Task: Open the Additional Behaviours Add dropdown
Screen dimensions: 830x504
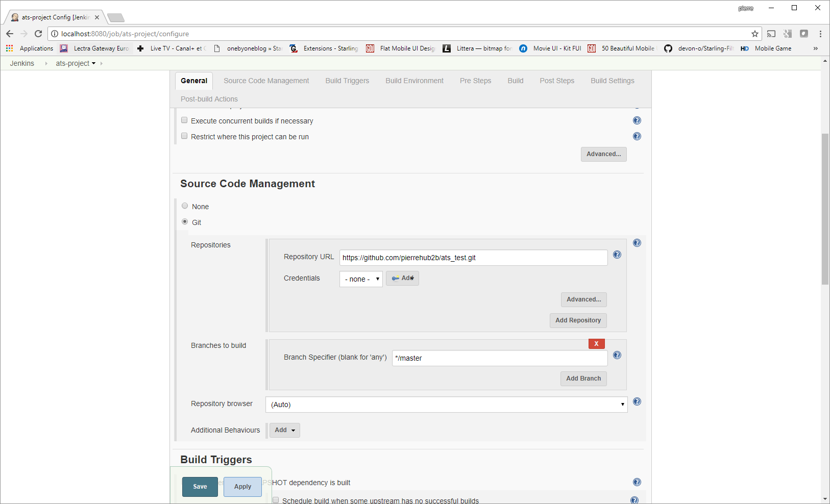Action: 285,430
